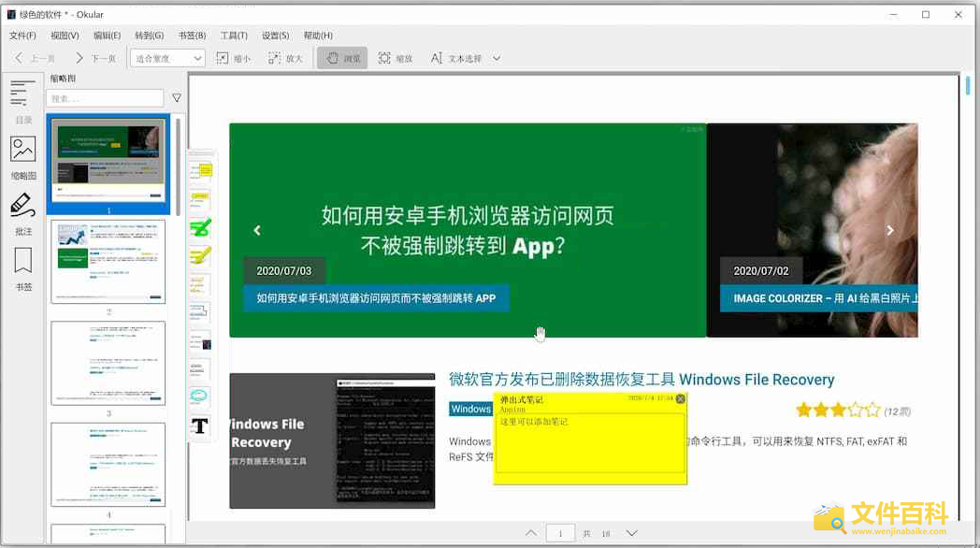Open the 工具(T) menu
The width and height of the screenshot is (980, 548).
click(234, 36)
